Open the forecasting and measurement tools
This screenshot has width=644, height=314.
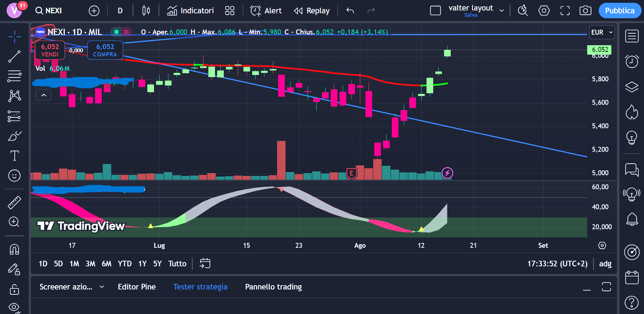[14, 116]
